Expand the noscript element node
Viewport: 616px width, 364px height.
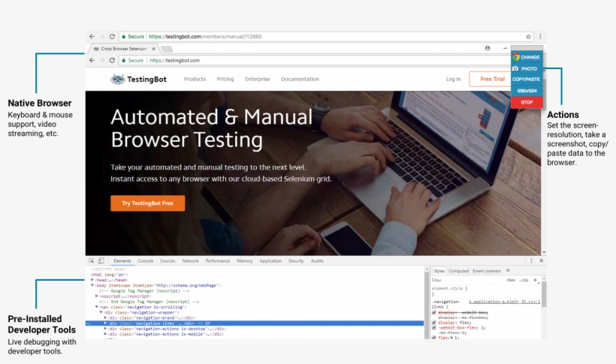[x=97, y=296]
